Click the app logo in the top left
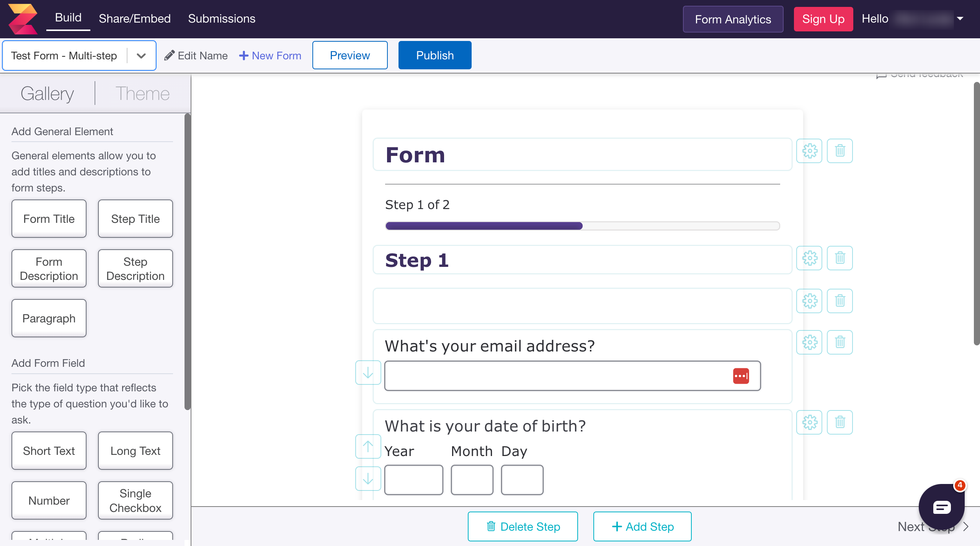 pos(23,19)
